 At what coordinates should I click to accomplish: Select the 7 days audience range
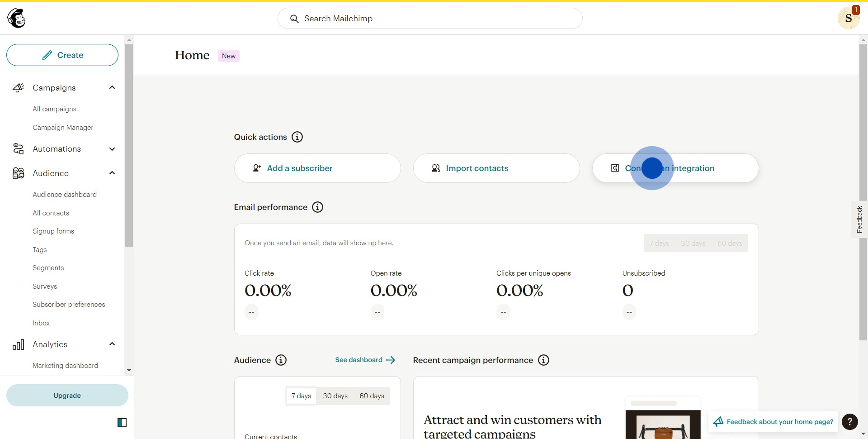(301, 396)
